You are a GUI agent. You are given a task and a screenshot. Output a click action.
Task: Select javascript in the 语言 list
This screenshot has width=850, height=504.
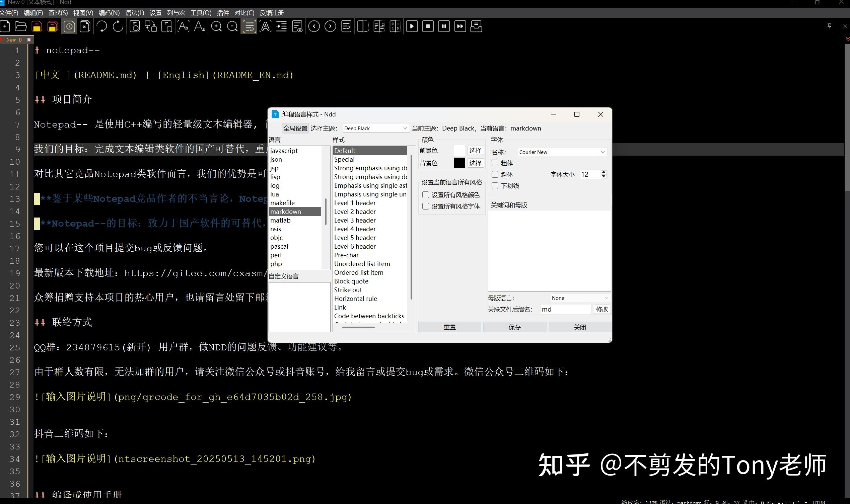[x=295, y=151]
